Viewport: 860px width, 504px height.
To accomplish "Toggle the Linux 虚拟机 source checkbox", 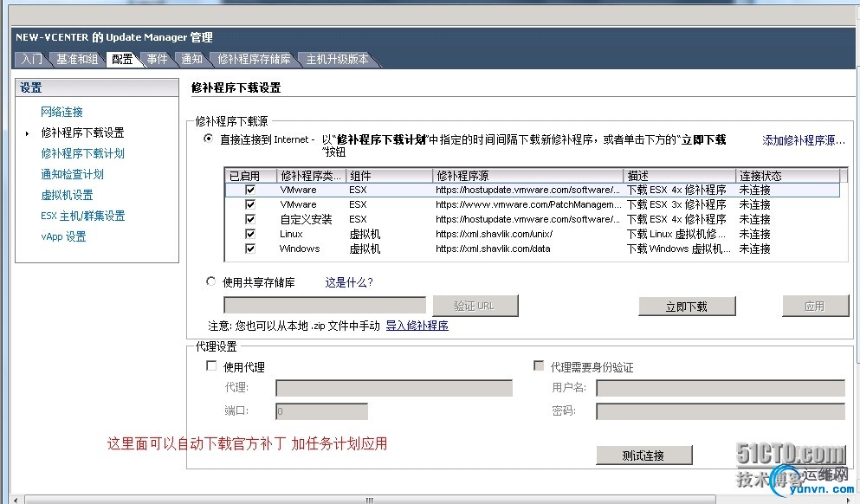I will point(250,234).
